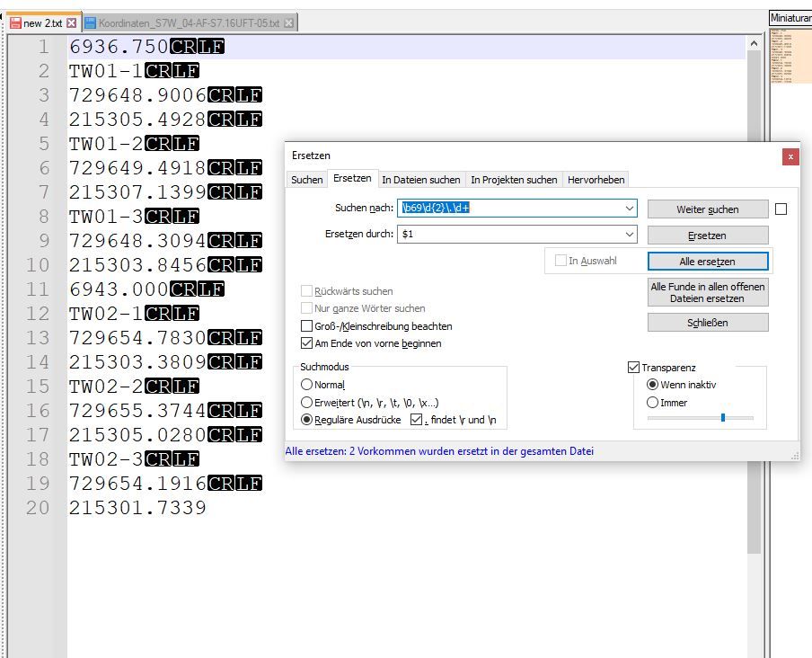Toggle the In Auswahl checkbox

click(560, 261)
